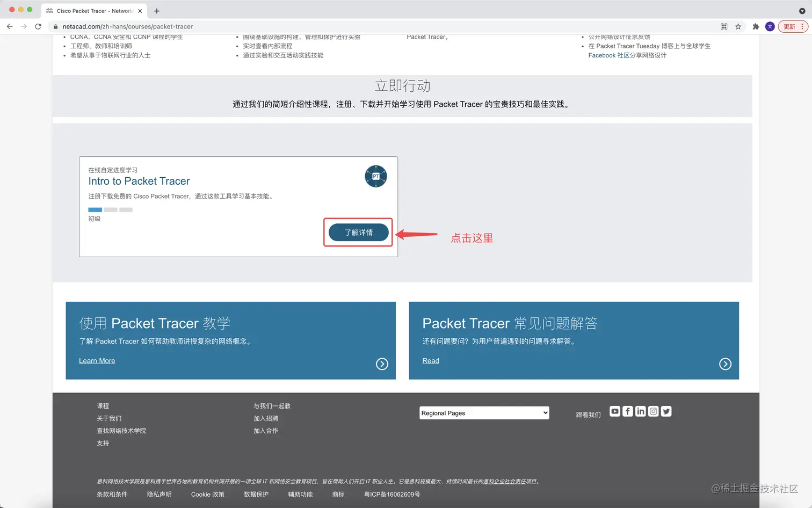The image size is (812, 508).
Task: Open the translate page icon
Action: tap(724, 26)
